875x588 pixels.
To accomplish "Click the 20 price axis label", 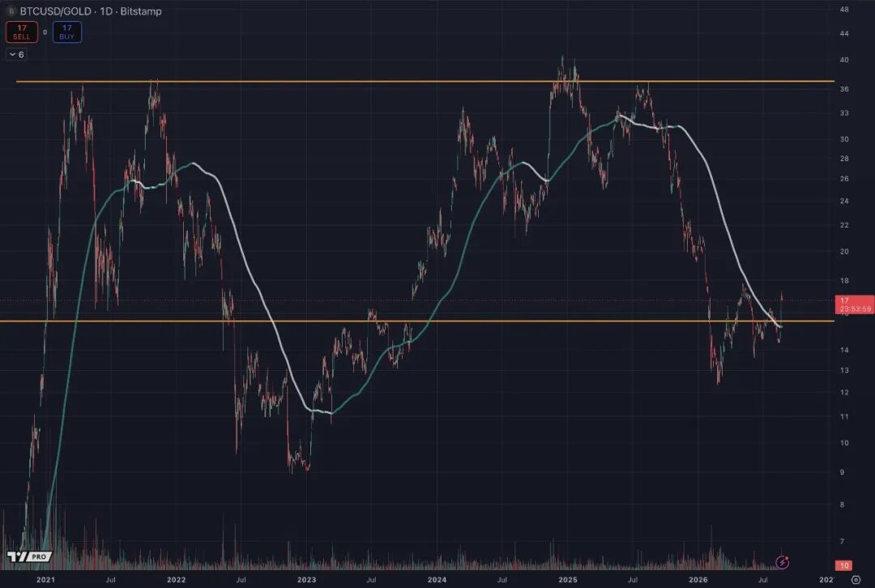I will tap(844, 252).
